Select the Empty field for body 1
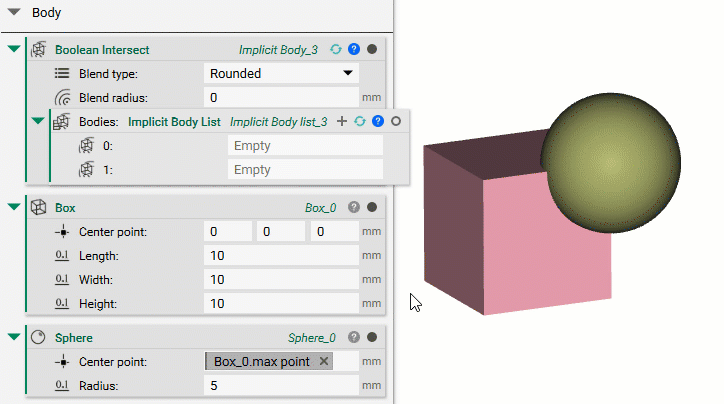 coord(305,169)
